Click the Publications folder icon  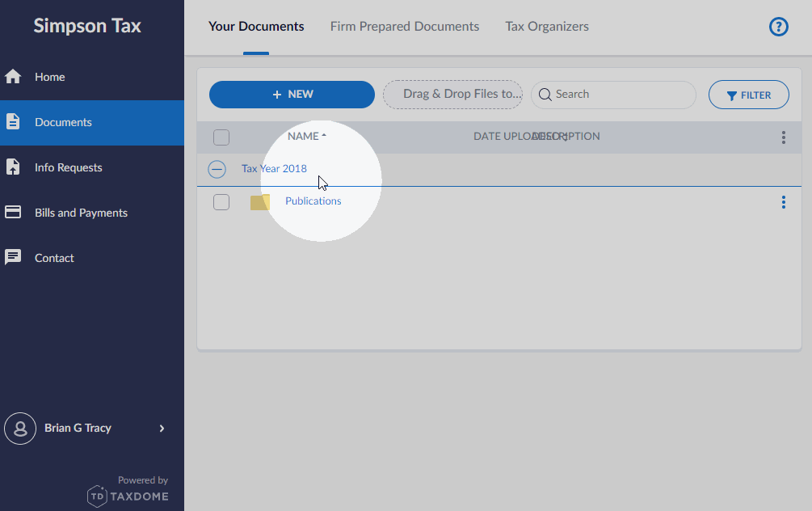tap(260, 201)
